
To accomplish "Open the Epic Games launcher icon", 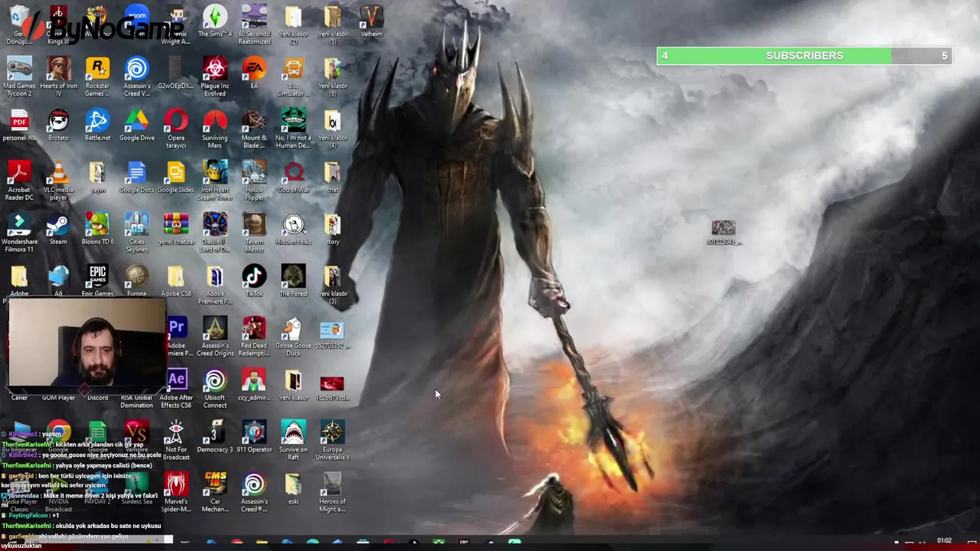I will [97, 281].
